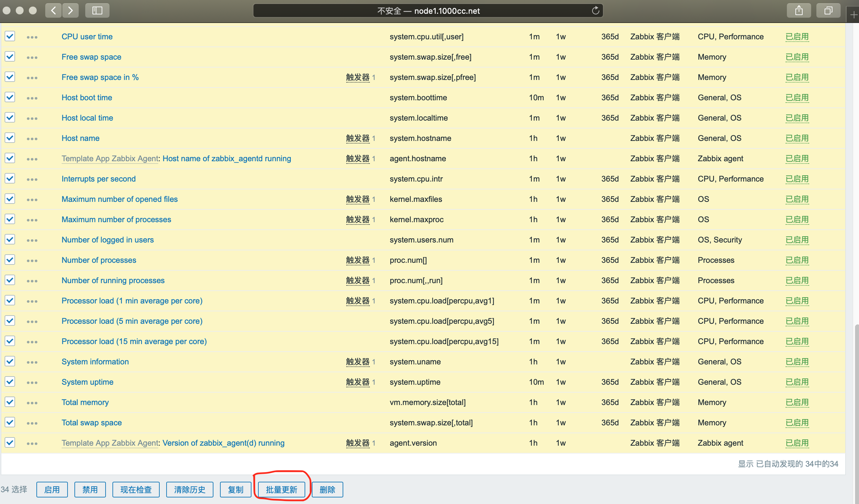This screenshot has width=859, height=504.
Task: Expand three-dot menu for System uptime
Action: 32,383
